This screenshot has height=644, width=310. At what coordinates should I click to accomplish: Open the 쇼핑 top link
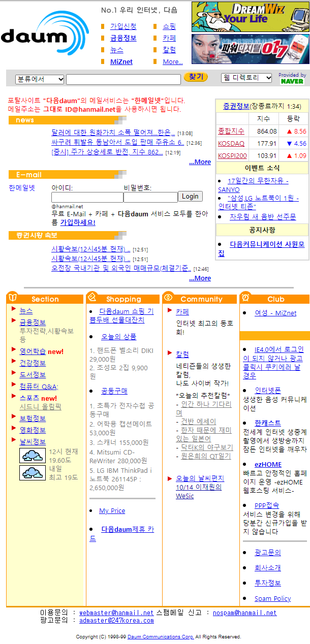point(169,26)
